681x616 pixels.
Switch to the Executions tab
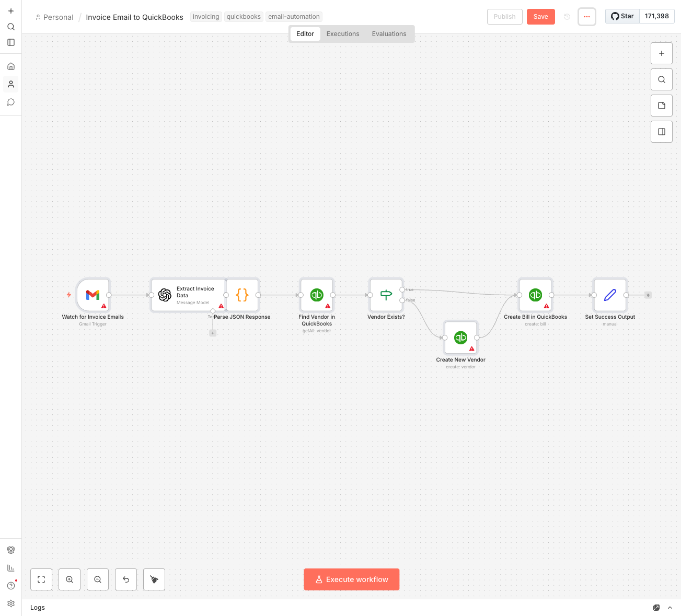(x=342, y=33)
